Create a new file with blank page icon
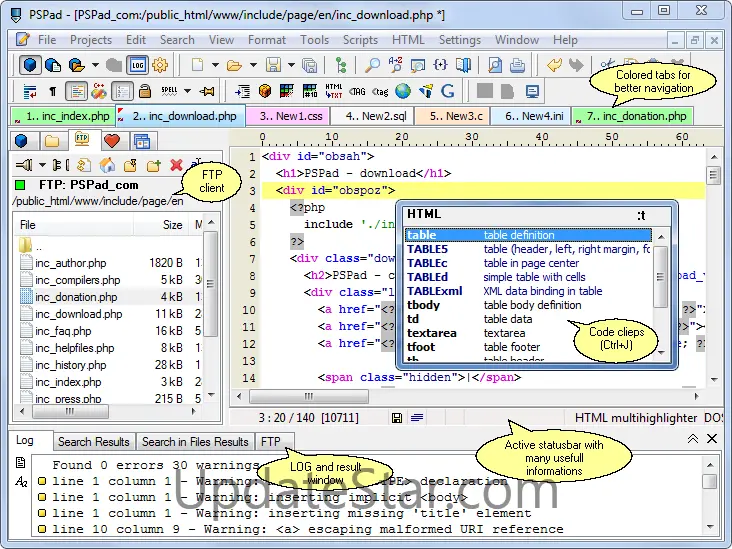 197,65
